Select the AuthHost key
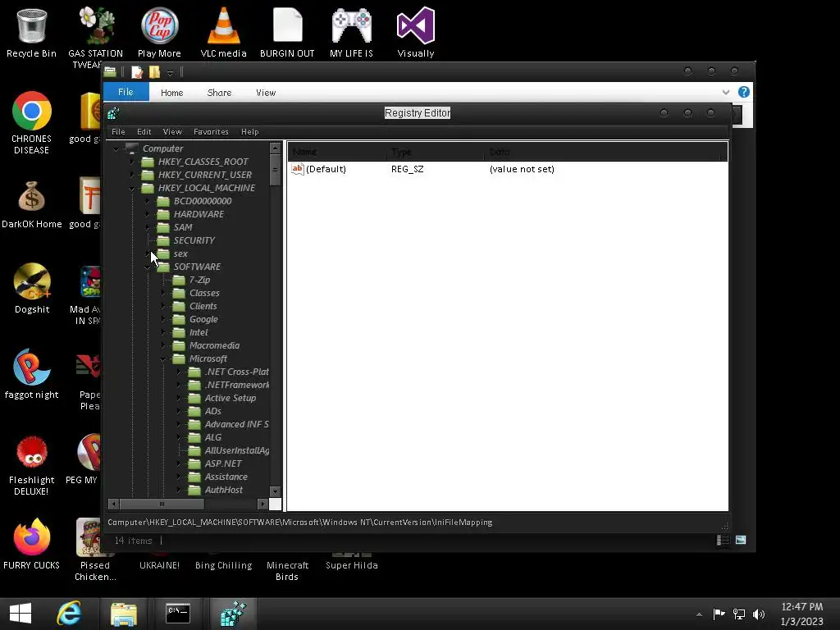This screenshot has width=840, height=630. pyautogui.click(x=224, y=491)
